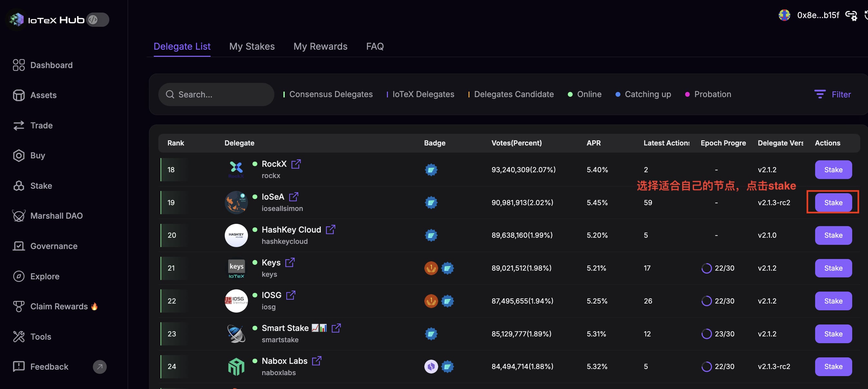Toggle Consensus Delegates filter

click(328, 95)
